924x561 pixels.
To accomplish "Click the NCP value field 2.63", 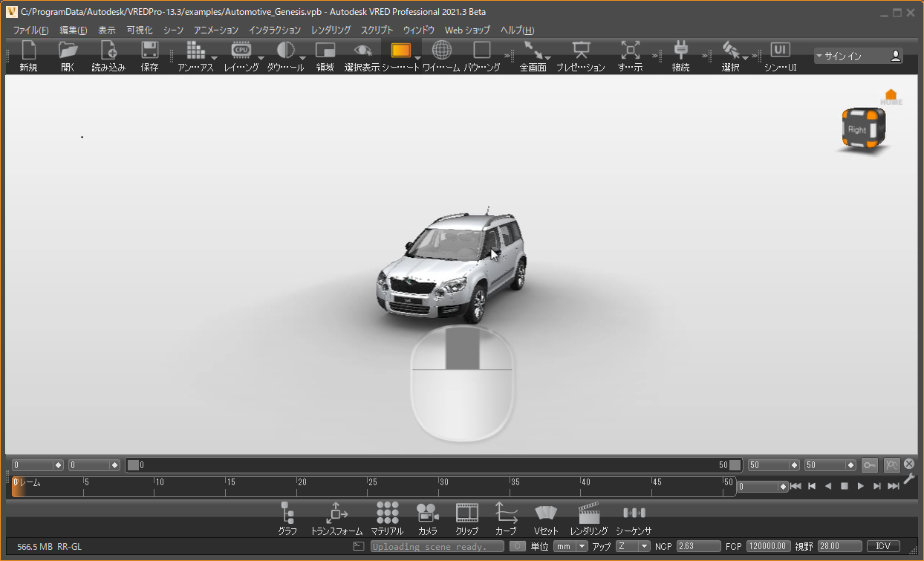I will point(698,546).
